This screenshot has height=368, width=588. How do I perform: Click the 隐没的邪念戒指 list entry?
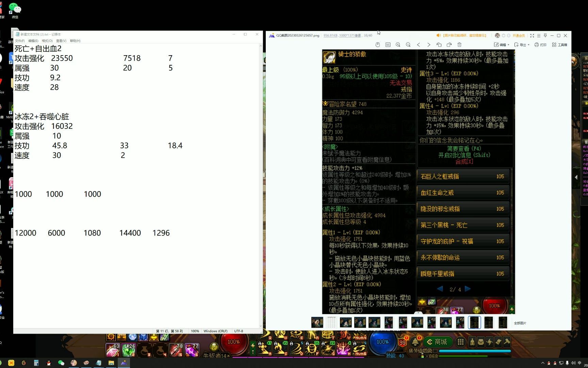click(x=463, y=209)
